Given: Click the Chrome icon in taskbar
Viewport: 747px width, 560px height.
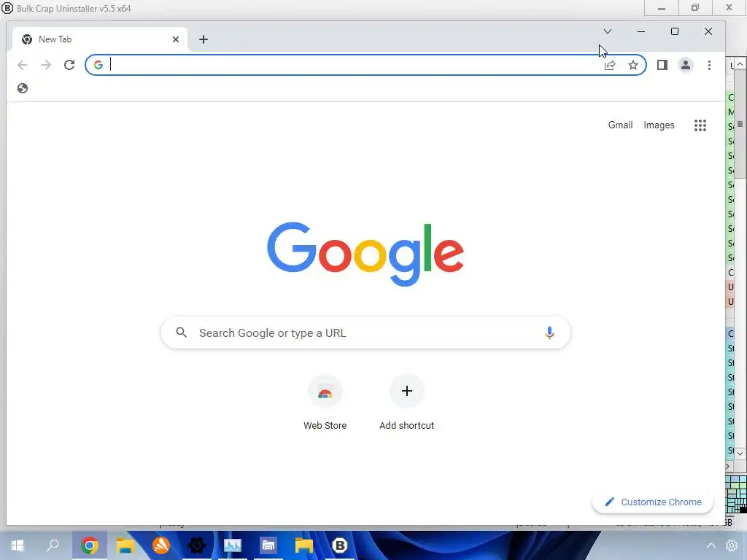Looking at the screenshot, I should pos(90,545).
